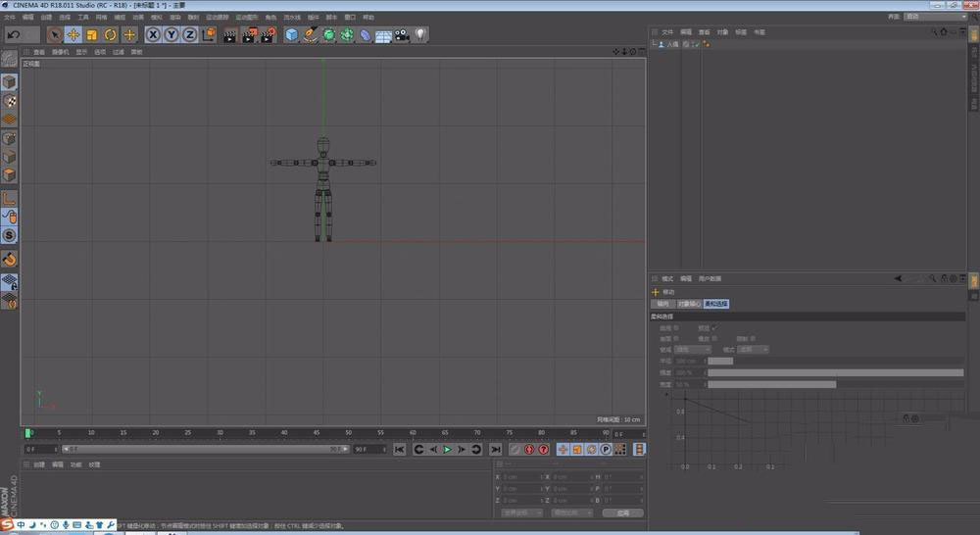The image size is (980, 535).
Task: Click frame 45 on the timeline ruler
Action: pyautogui.click(x=317, y=432)
